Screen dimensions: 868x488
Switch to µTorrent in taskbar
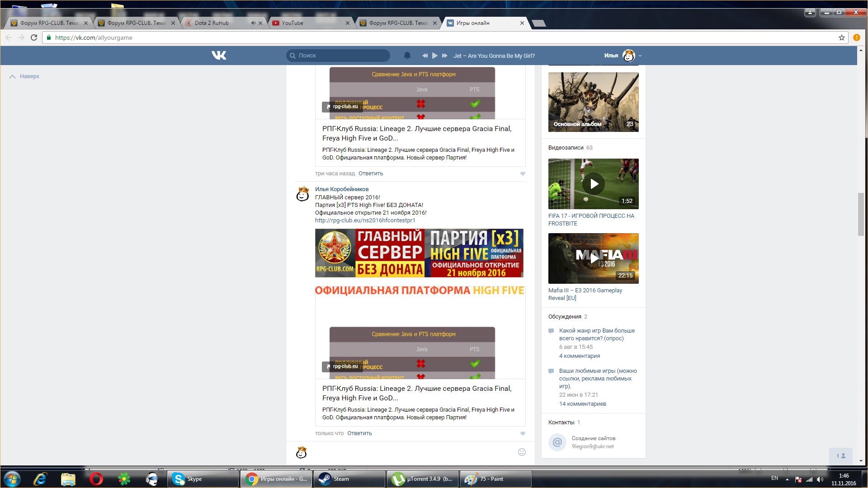[423, 479]
